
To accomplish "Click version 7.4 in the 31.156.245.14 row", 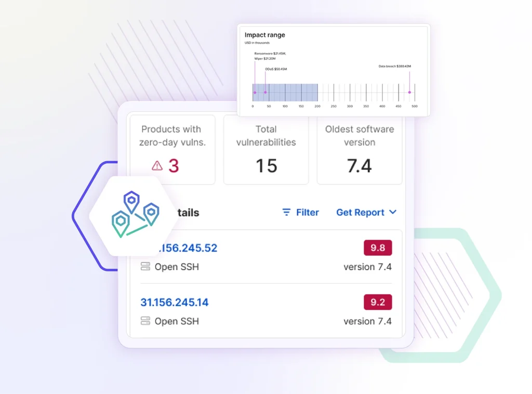I will coord(367,321).
